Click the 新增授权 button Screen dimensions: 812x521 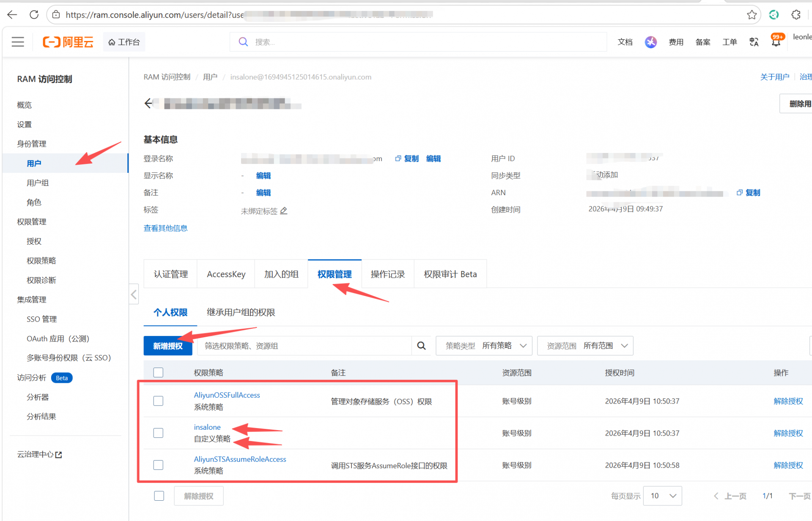pyautogui.click(x=168, y=346)
